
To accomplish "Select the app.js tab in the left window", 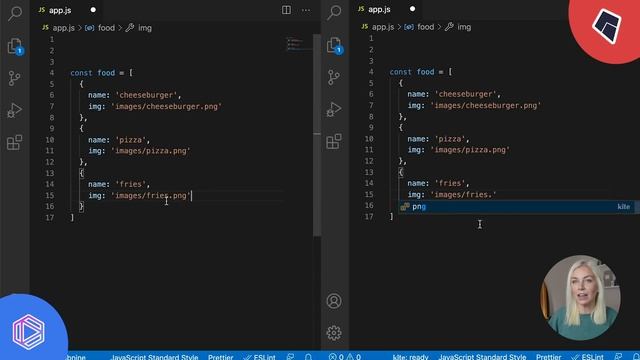I will pos(66,10).
